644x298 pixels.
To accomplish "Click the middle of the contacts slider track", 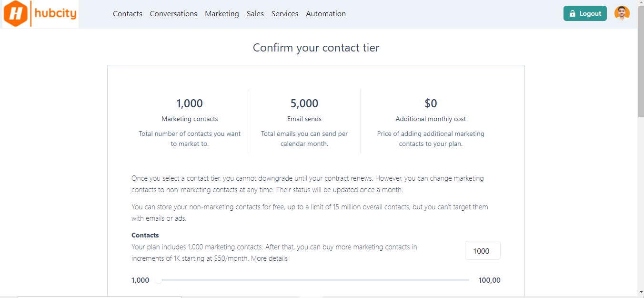I will pos(313,280).
